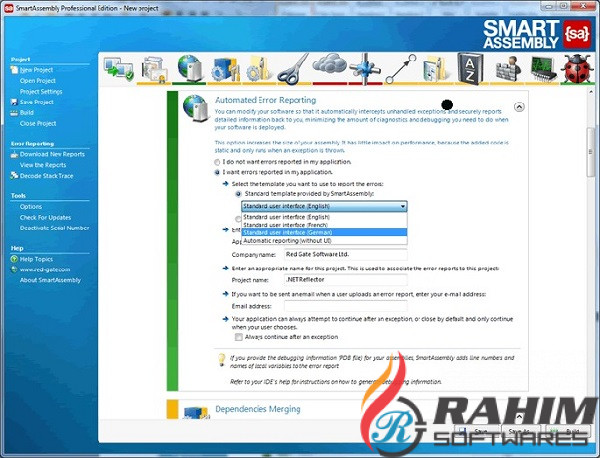Click the strong name signing certificate icon
Viewport: 600px width, 458px height.
tap(154, 69)
